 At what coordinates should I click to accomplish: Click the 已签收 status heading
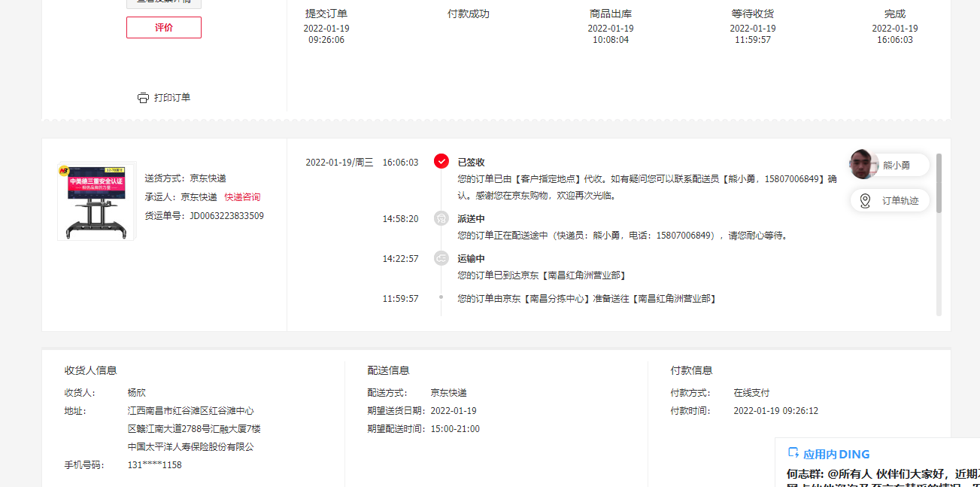[471, 162]
